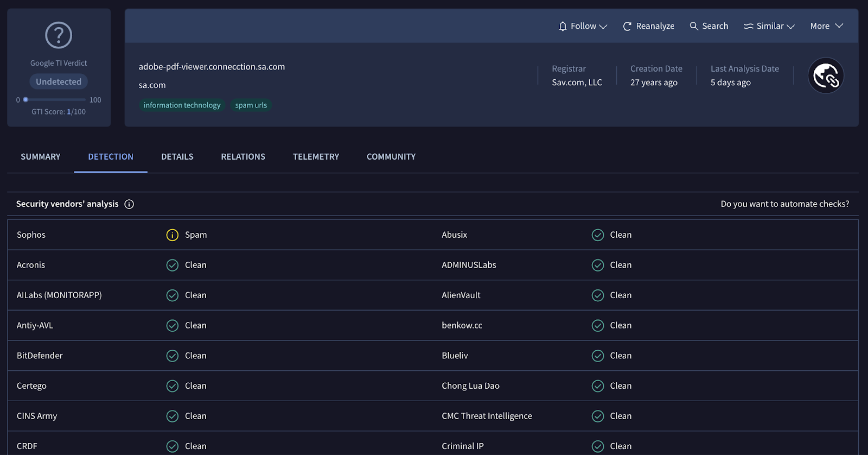Click the Search button label

[x=715, y=26]
